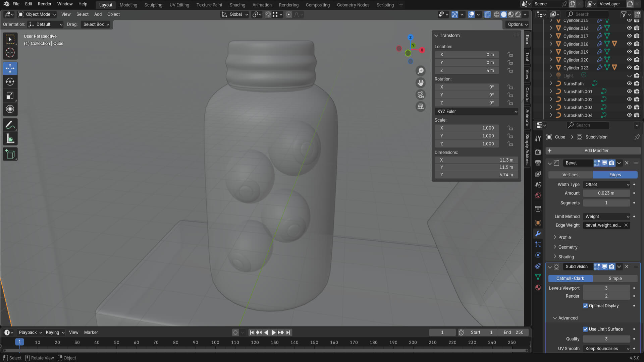Toggle camera view in viewport

coord(420,95)
